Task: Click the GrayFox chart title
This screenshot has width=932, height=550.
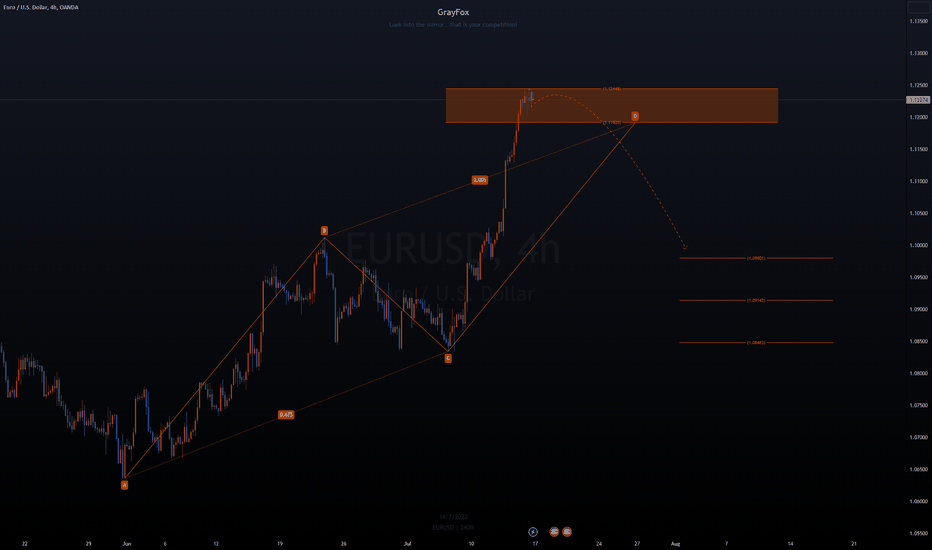Action: [453, 12]
